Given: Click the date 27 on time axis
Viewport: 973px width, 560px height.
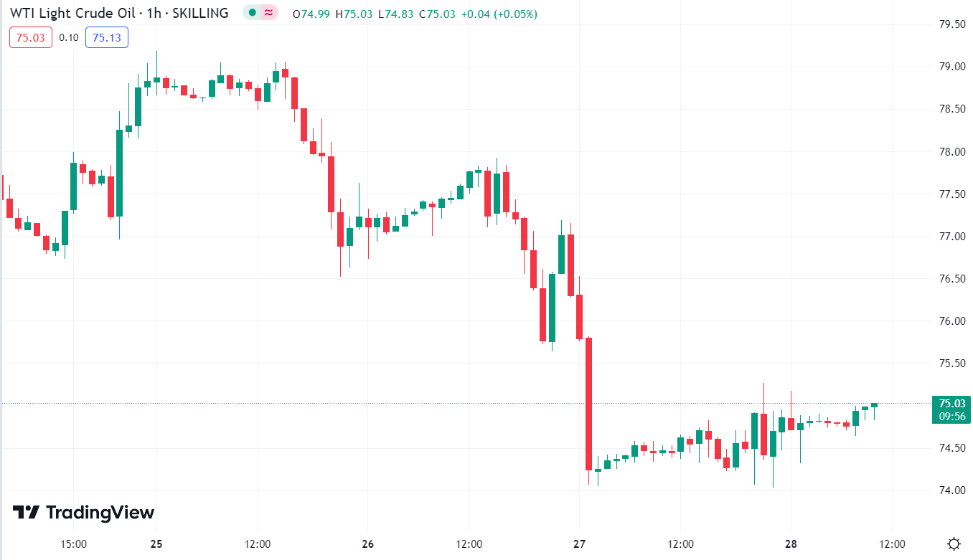Looking at the screenshot, I should 580,544.
